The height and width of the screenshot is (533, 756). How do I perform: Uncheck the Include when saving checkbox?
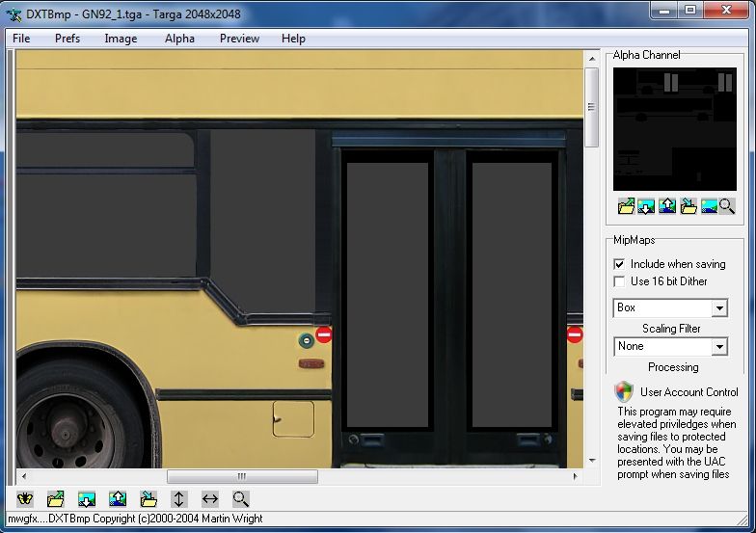click(x=620, y=264)
